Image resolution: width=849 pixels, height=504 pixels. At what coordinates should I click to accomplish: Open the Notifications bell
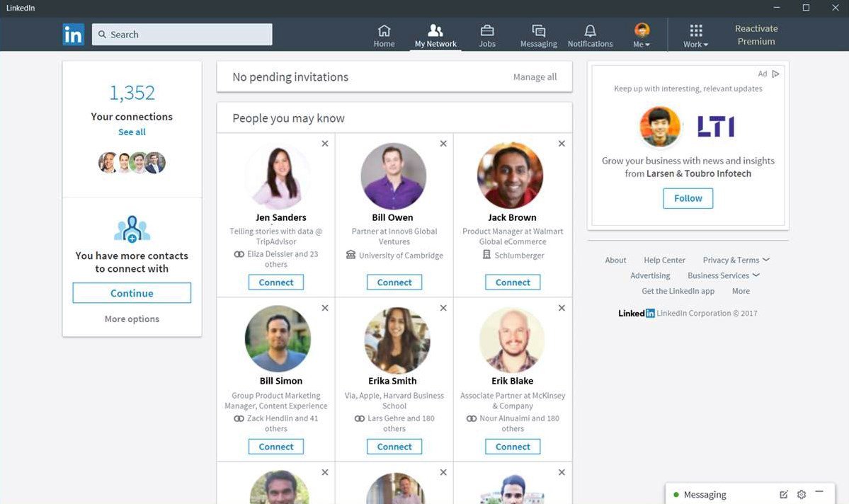pyautogui.click(x=590, y=35)
